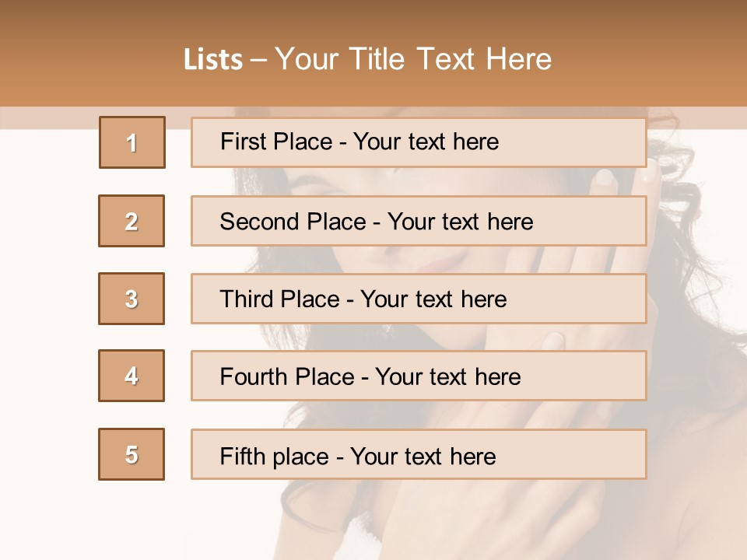Select the "Your Title Text Here" heading

[413, 59]
